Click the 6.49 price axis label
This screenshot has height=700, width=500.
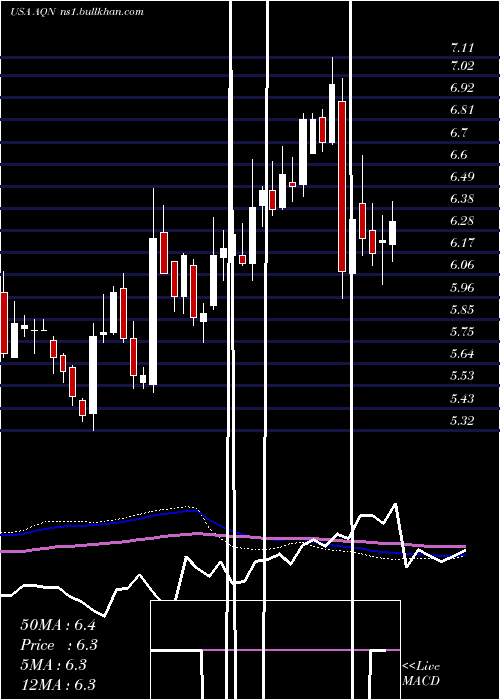pyautogui.click(x=462, y=177)
